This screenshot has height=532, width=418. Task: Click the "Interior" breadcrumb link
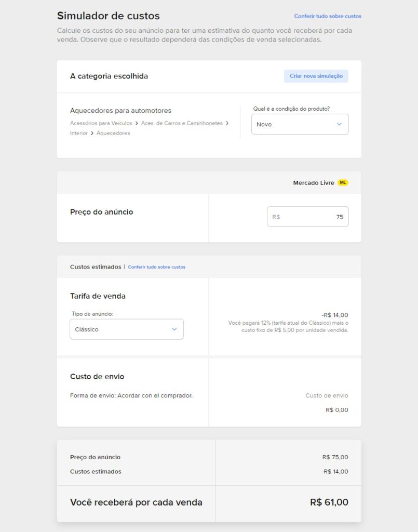[x=78, y=133]
